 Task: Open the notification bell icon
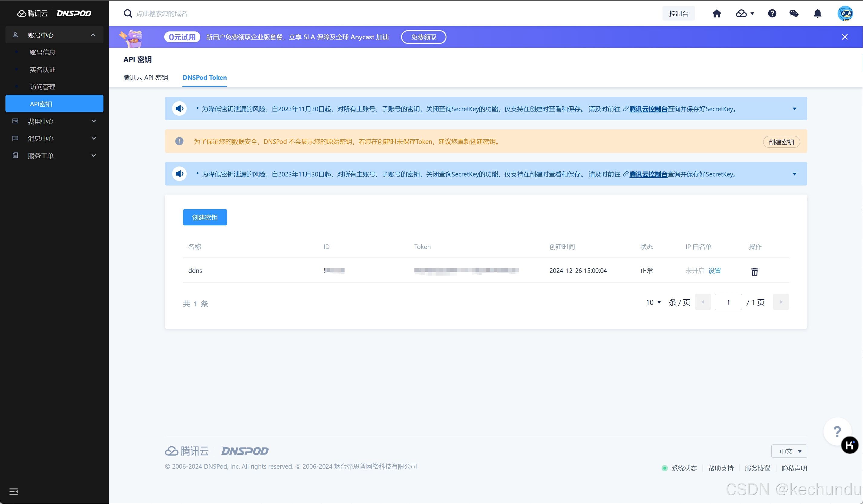tap(817, 14)
